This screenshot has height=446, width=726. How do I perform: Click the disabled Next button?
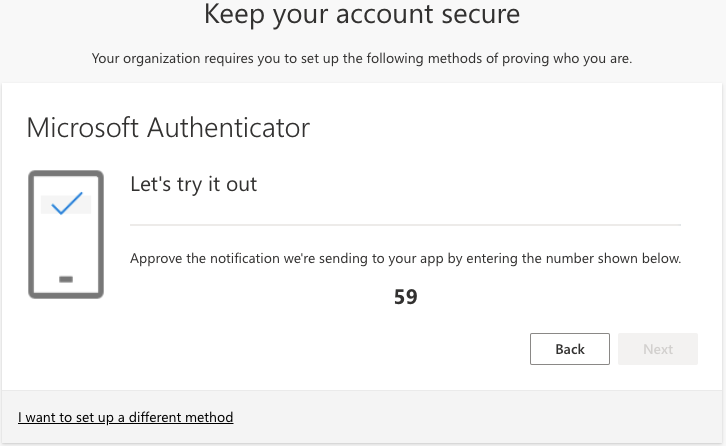click(x=657, y=349)
